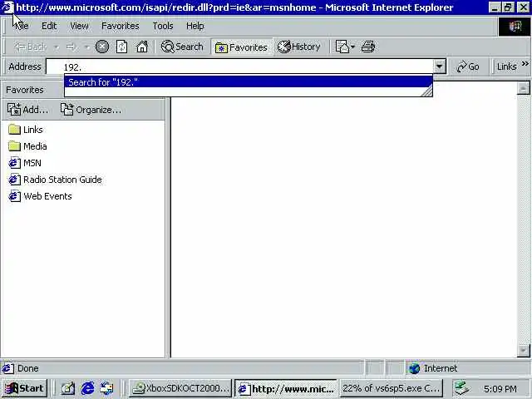The width and height of the screenshot is (532, 399).
Task: Click the system tray network icon
Action: [462, 388]
